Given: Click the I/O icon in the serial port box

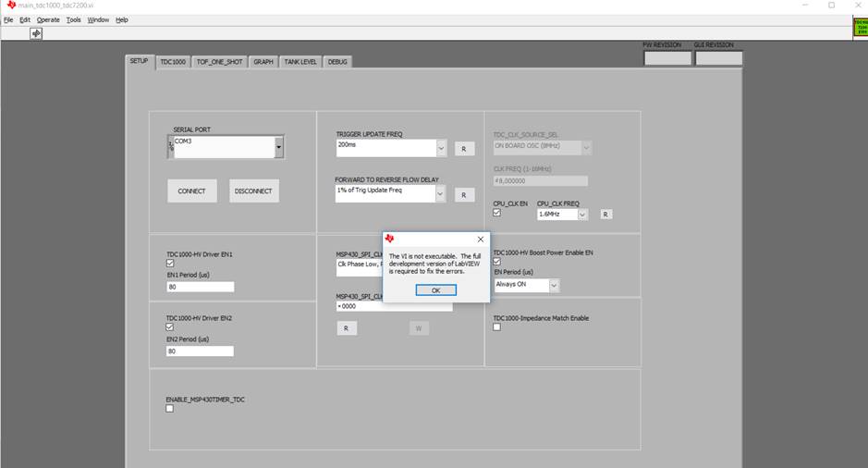Looking at the screenshot, I should [171, 147].
